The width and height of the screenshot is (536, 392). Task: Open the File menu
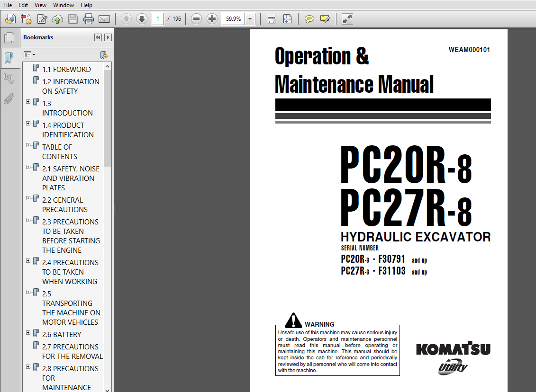pos(8,5)
